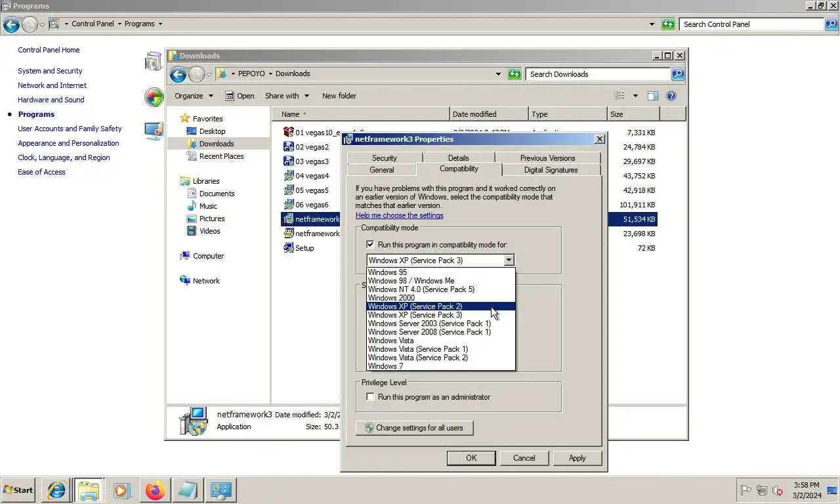
Task: Pick Windows 7 from compatibility list
Action: (441, 366)
